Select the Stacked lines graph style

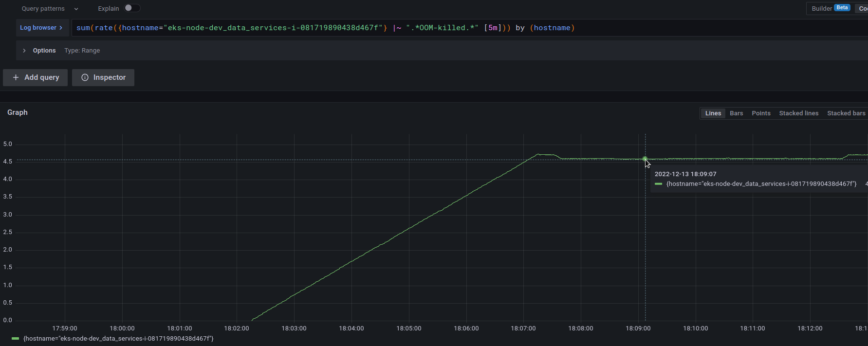tap(798, 113)
